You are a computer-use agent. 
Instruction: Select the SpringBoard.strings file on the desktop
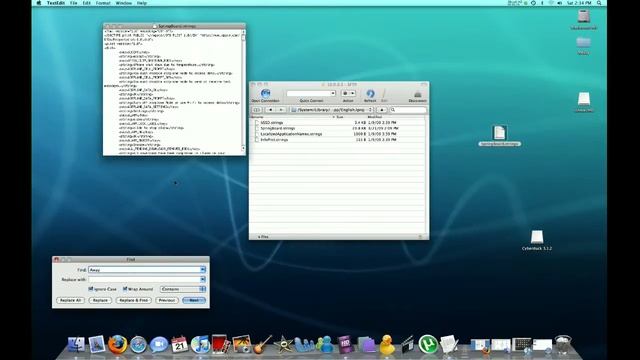(x=500, y=136)
